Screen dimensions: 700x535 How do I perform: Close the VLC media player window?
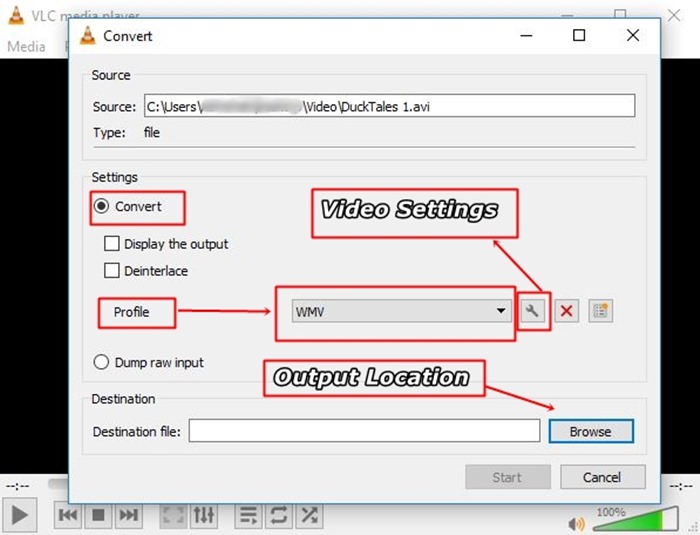[x=674, y=15]
